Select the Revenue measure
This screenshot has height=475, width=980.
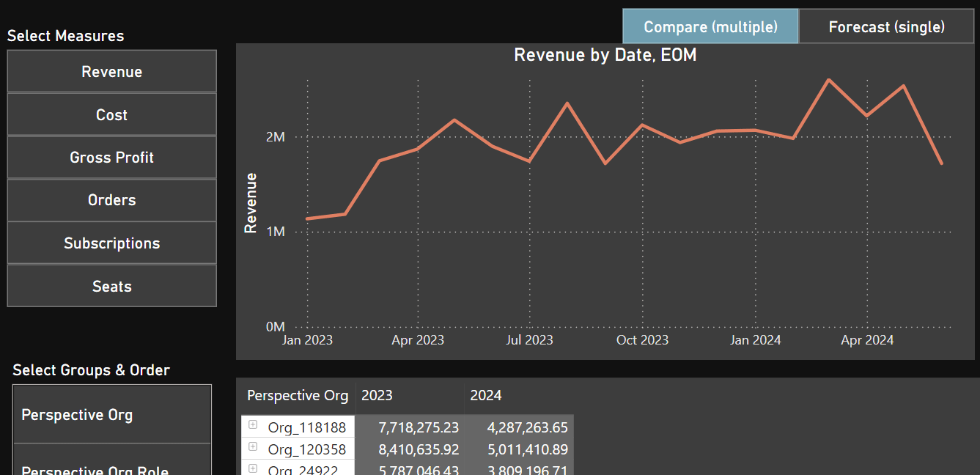pos(112,71)
